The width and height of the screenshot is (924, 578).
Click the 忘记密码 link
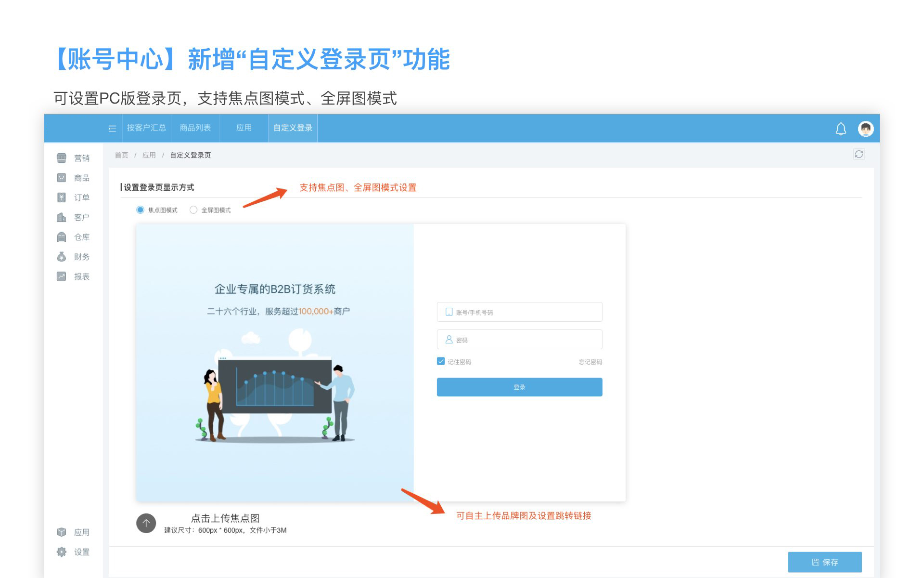[590, 362]
